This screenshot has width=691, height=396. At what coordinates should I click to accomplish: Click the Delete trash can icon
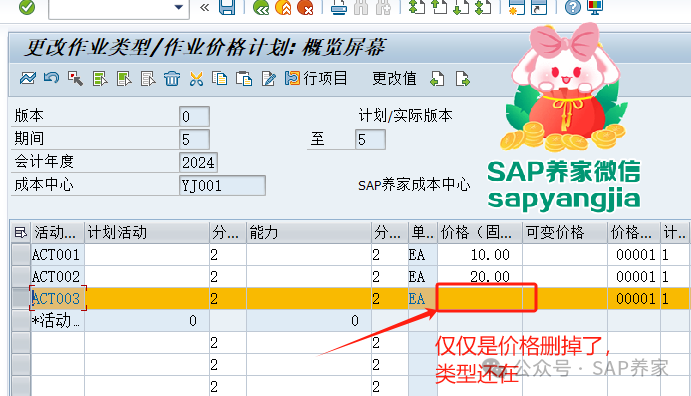click(x=172, y=79)
